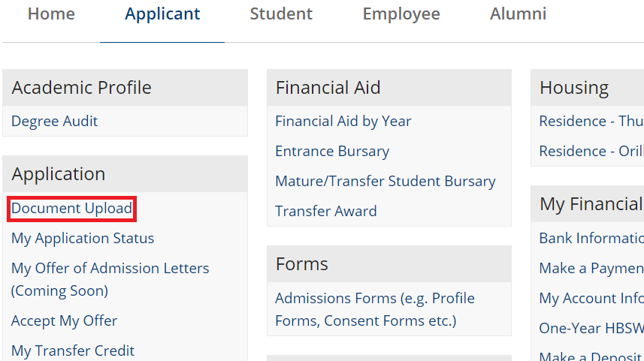Open the Admissions Forms link
The image size is (644, 361).
tap(375, 299)
